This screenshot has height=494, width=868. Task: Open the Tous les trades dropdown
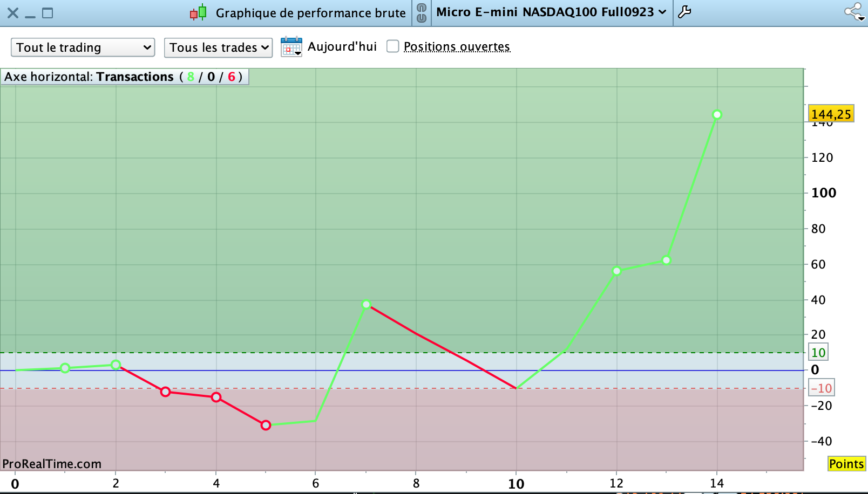[x=218, y=47]
